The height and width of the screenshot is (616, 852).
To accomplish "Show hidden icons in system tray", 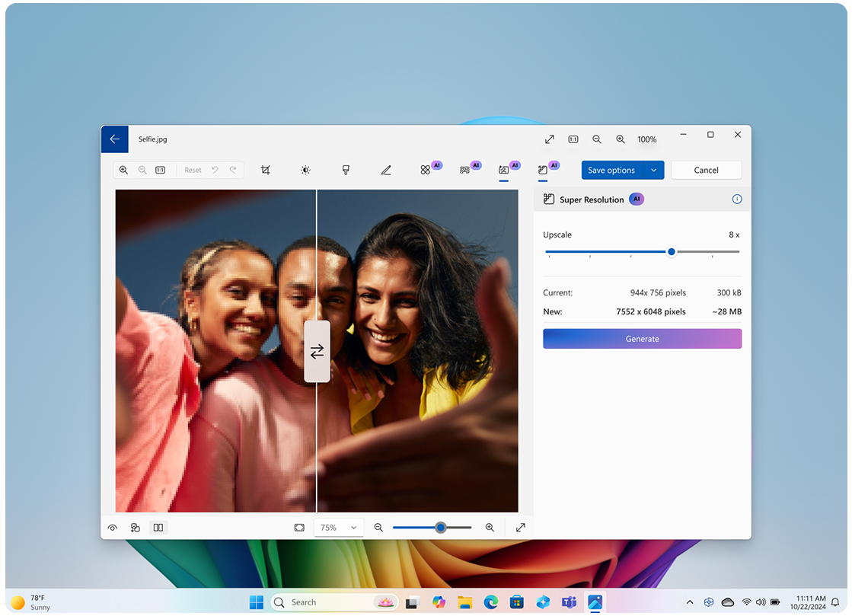I will click(690, 602).
